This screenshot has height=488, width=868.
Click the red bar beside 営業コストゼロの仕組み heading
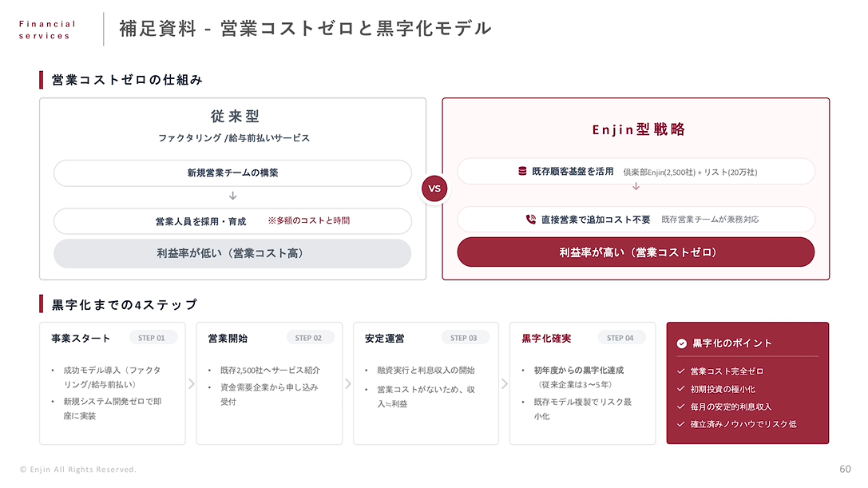point(41,80)
